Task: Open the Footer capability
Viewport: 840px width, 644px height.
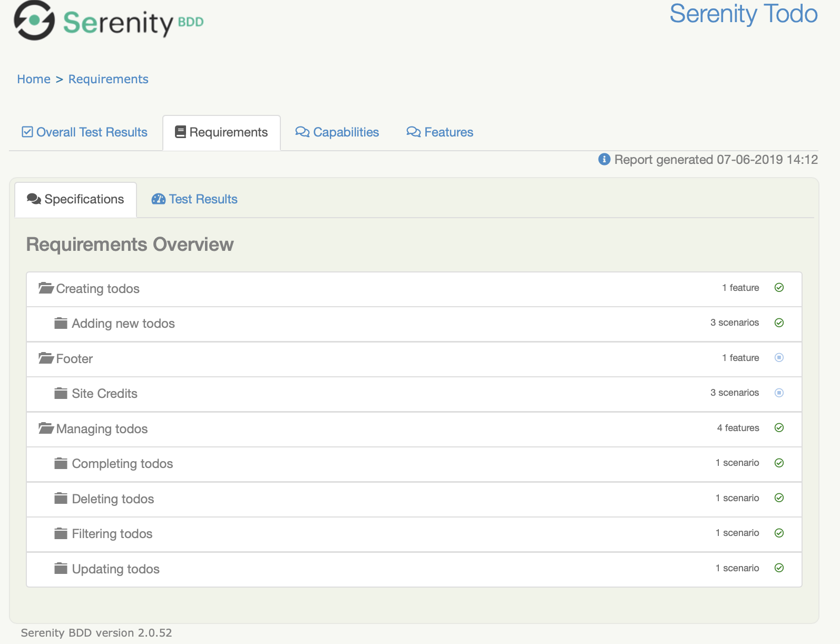Action: click(74, 359)
